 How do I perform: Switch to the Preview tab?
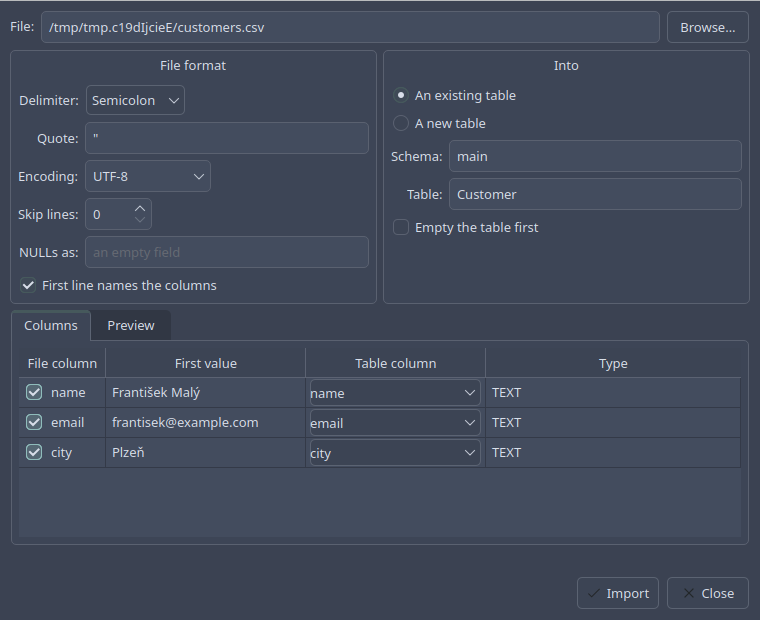point(131,325)
